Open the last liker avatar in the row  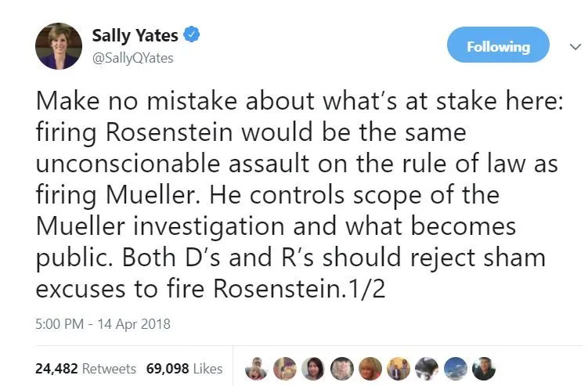pyautogui.click(x=485, y=368)
